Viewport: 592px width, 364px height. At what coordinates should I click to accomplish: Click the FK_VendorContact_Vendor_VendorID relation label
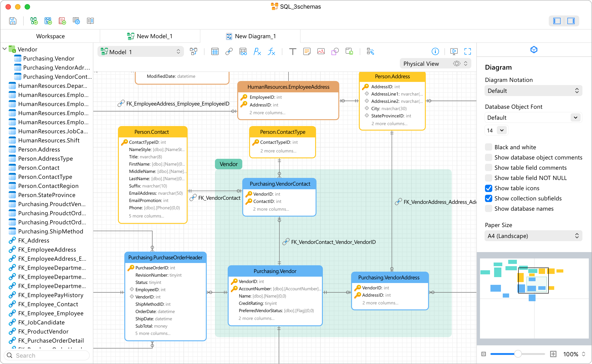pyautogui.click(x=333, y=242)
